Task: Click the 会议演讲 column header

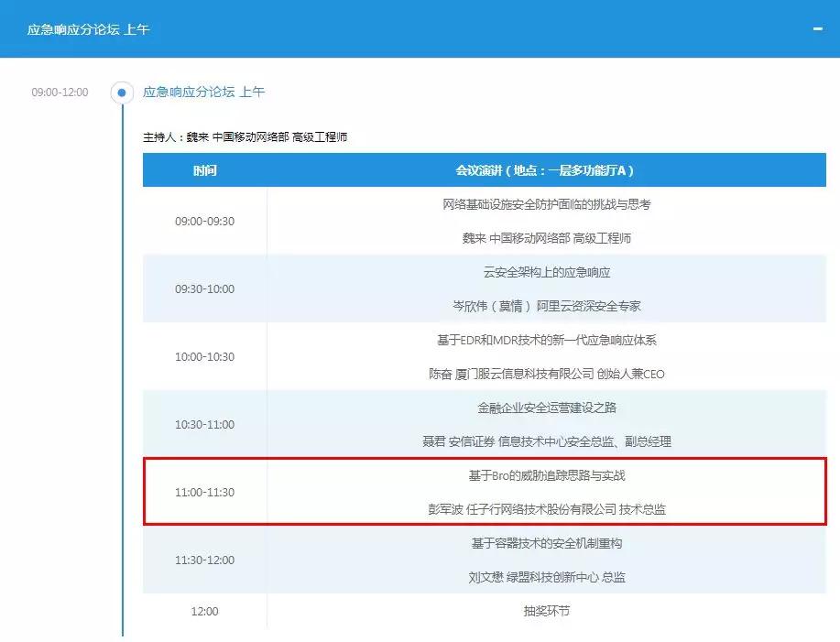Action: click(x=546, y=170)
